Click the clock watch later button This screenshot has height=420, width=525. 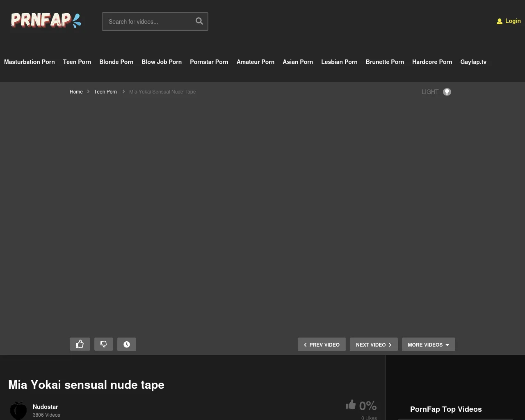point(127,345)
